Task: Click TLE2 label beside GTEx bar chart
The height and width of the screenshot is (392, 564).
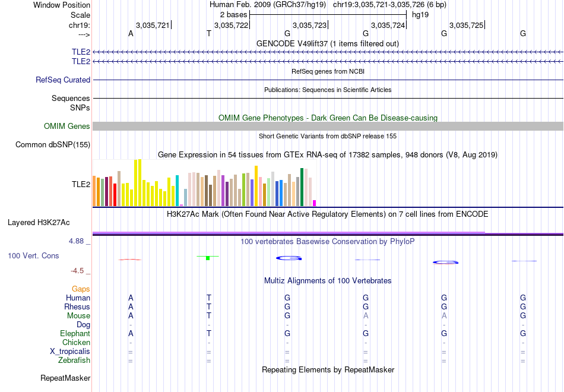Action: pyautogui.click(x=81, y=184)
